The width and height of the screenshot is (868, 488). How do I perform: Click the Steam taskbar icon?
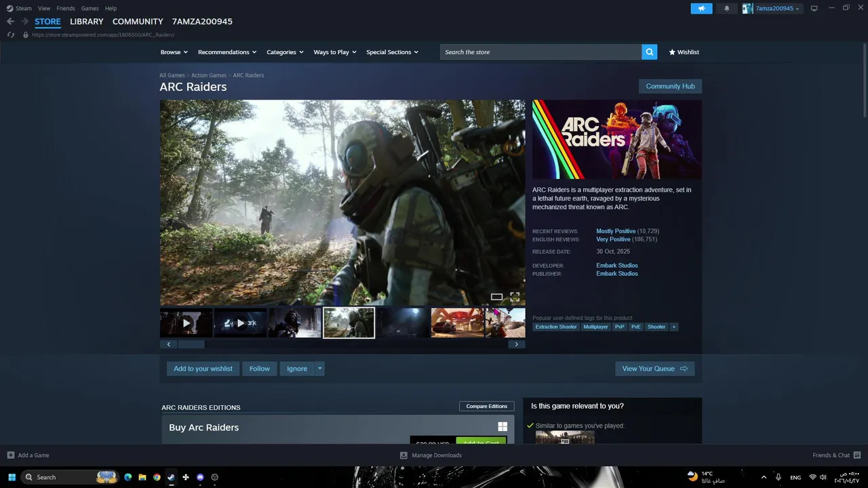tap(171, 477)
